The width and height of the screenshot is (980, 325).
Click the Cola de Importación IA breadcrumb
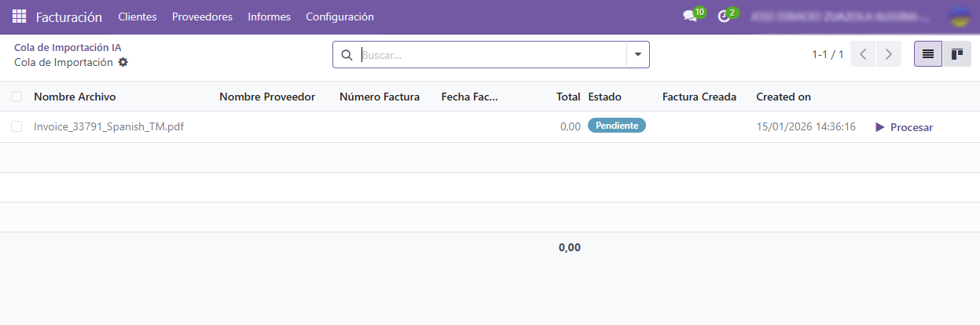(68, 47)
